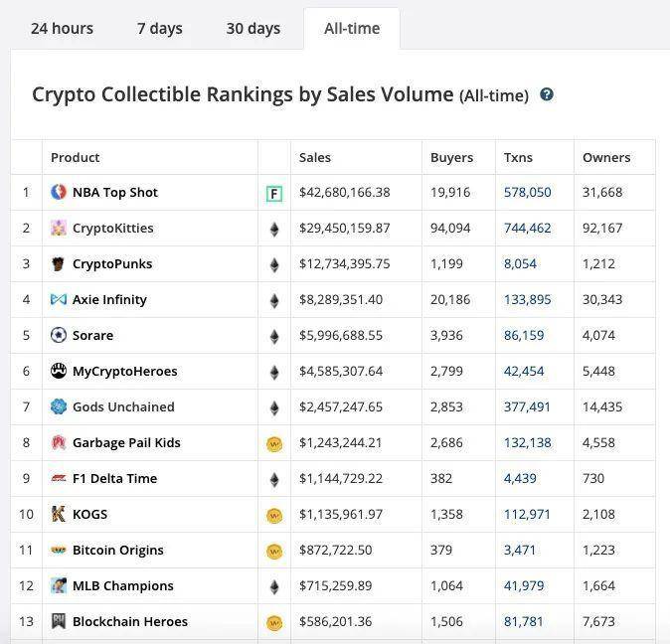Image resolution: width=670 pixels, height=644 pixels.
Task: Open the KOGS product link
Action: [x=89, y=514]
